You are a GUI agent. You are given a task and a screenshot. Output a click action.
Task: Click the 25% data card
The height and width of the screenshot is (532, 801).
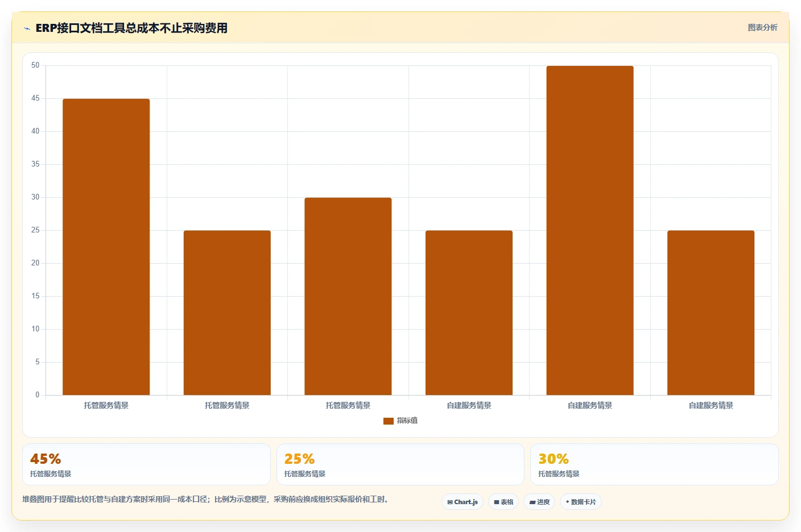(400, 464)
